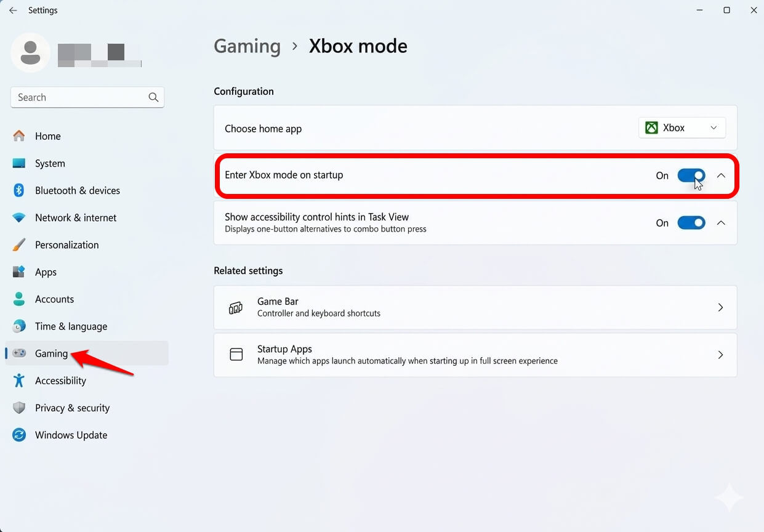This screenshot has height=532, width=764.
Task: Select Time & language
Action: [87, 326]
